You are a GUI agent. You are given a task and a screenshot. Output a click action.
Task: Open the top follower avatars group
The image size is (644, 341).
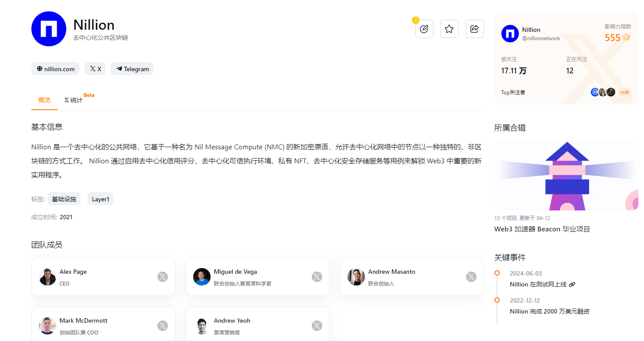pos(603,92)
